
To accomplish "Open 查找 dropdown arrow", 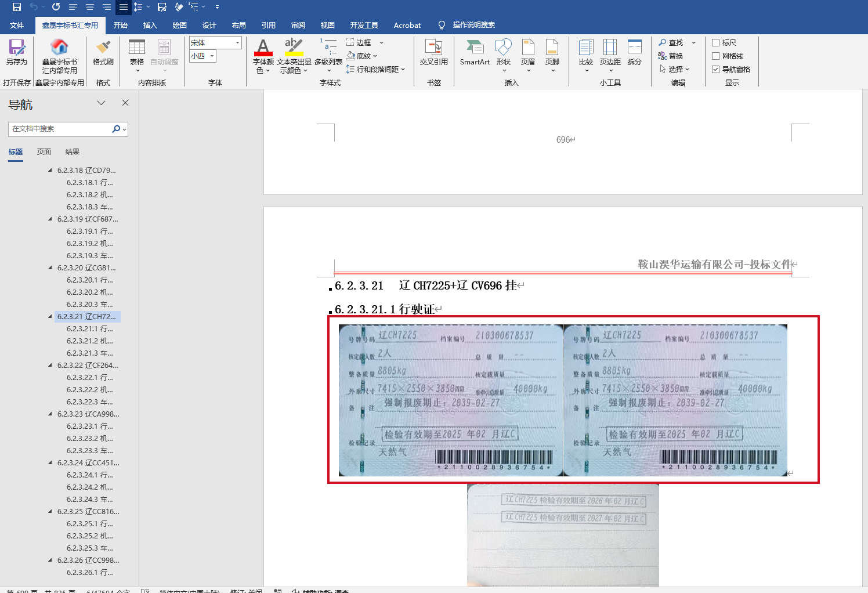I will pyautogui.click(x=693, y=42).
